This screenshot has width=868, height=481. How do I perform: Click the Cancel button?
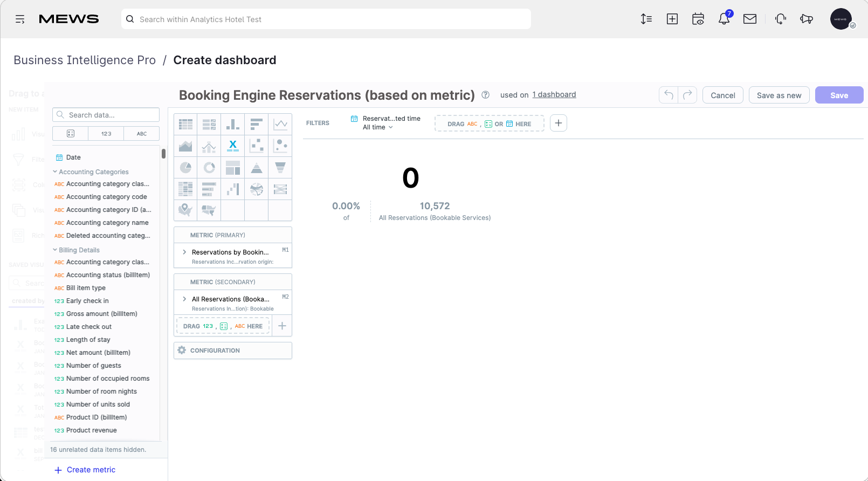pyautogui.click(x=723, y=95)
